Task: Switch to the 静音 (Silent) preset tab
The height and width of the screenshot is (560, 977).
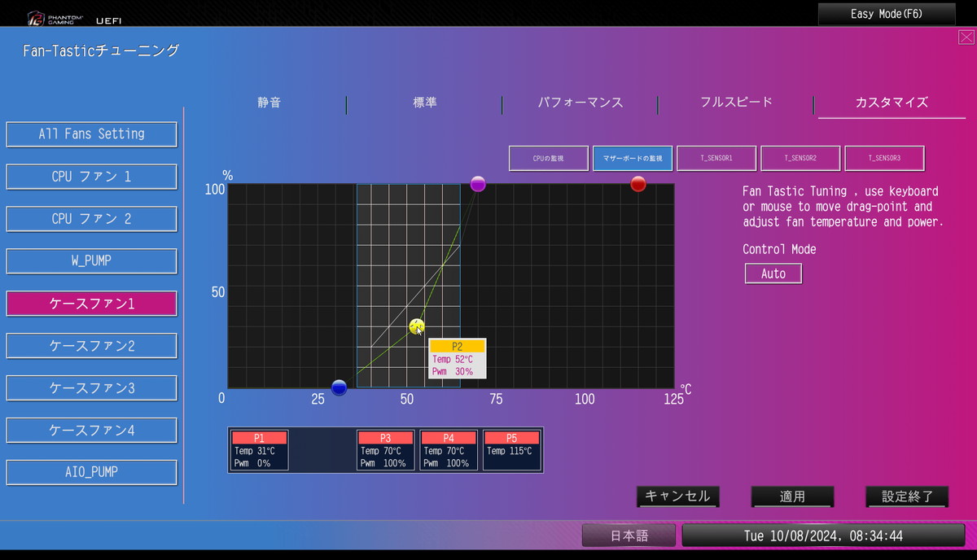Action: click(x=269, y=103)
